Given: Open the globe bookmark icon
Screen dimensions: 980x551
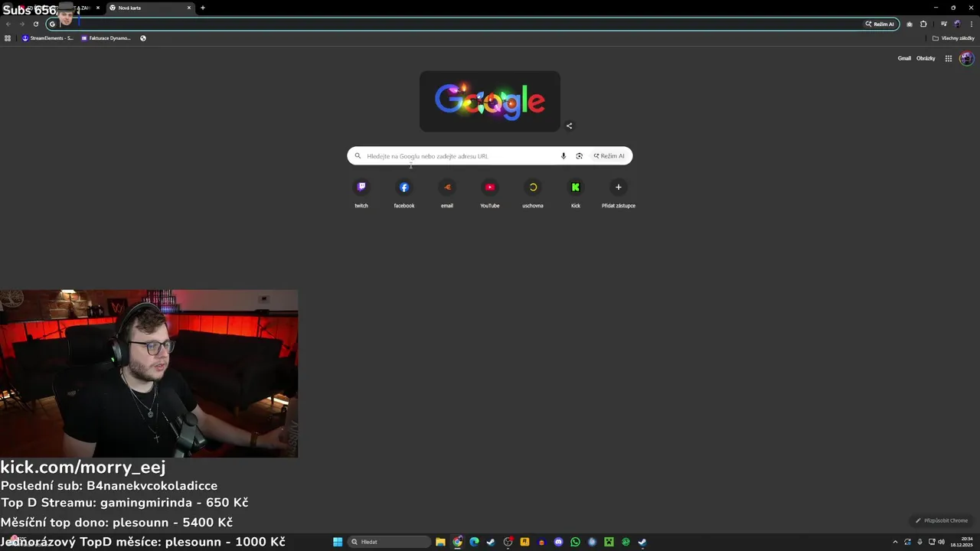Looking at the screenshot, I should [x=143, y=38].
